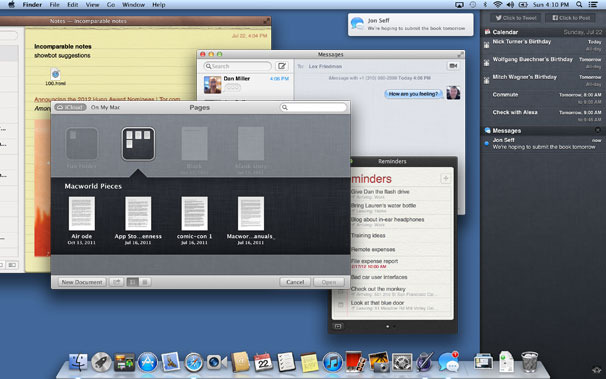The width and height of the screenshot is (606, 379).
Task: Open Finder from the Dock
Action: point(78,362)
